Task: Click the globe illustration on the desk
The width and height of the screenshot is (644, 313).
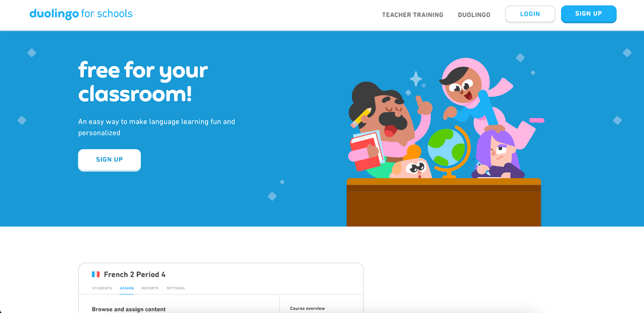Action: 448,151
